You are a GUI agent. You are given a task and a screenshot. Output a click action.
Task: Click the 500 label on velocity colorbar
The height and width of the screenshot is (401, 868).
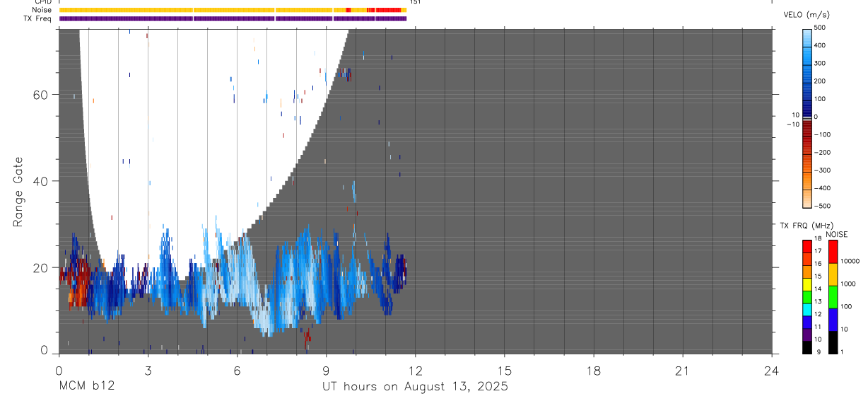coord(820,28)
